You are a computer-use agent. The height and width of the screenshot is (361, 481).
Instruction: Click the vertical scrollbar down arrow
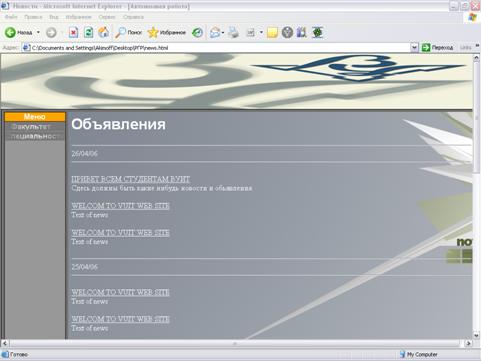[476, 335]
